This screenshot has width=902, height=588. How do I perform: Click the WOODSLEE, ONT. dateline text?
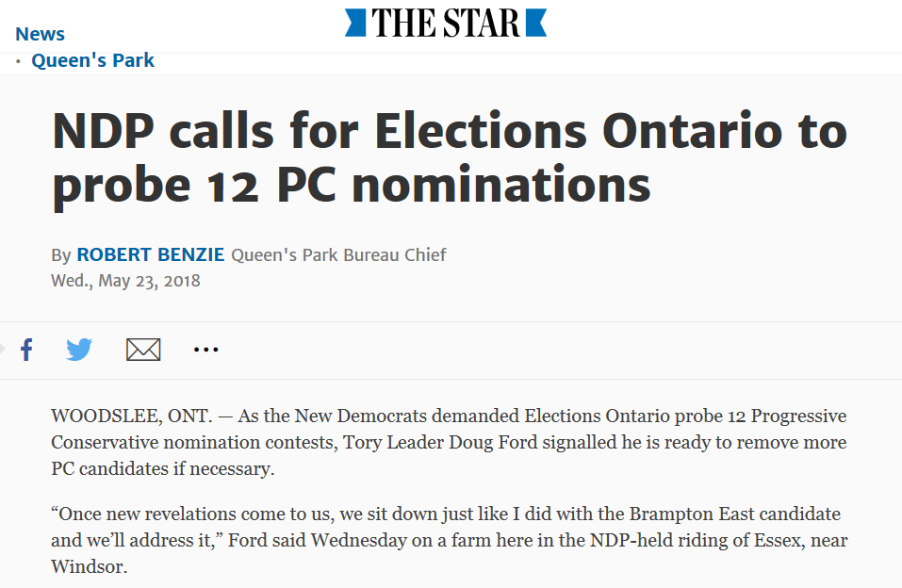pyautogui.click(x=132, y=416)
